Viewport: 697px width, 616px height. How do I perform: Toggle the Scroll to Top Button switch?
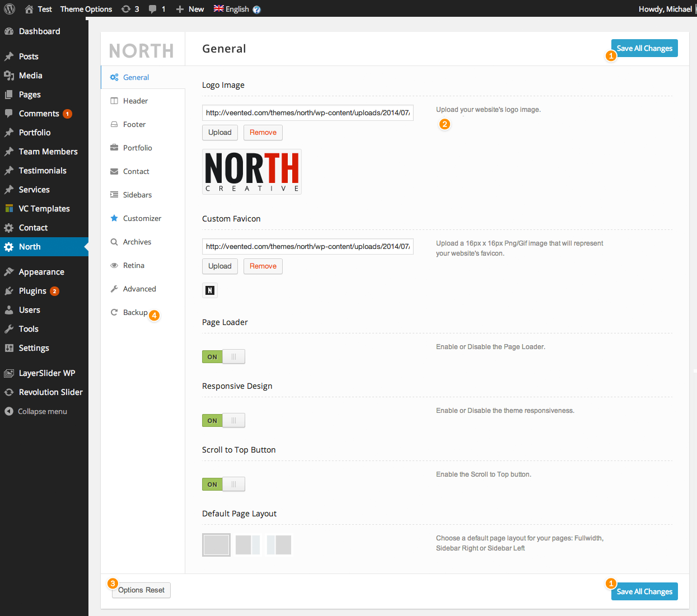tap(223, 484)
